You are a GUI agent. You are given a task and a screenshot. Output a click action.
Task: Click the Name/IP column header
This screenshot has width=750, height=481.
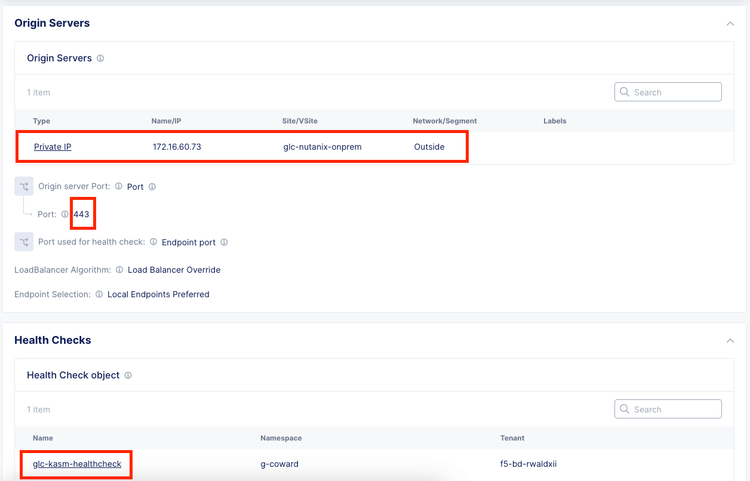pos(166,121)
